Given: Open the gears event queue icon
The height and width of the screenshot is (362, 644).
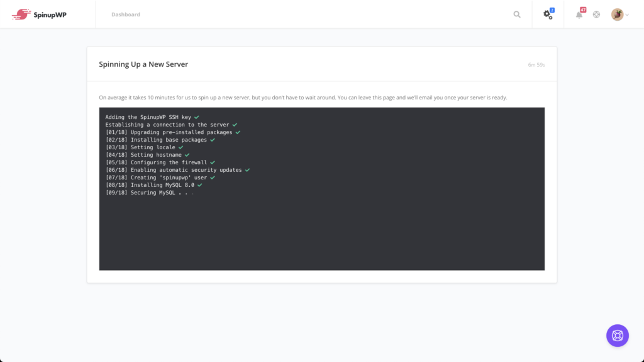Looking at the screenshot, I should pos(548,15).
